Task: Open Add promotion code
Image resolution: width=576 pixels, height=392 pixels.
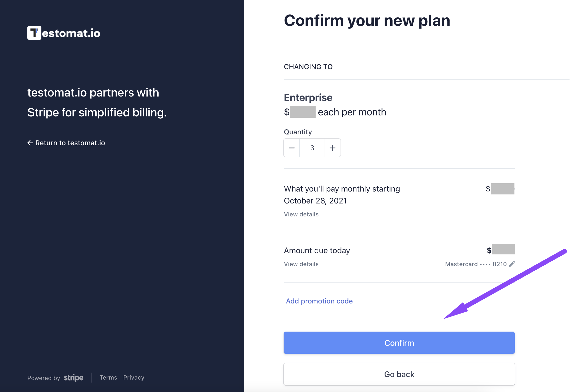Action: tap(319, 301)
